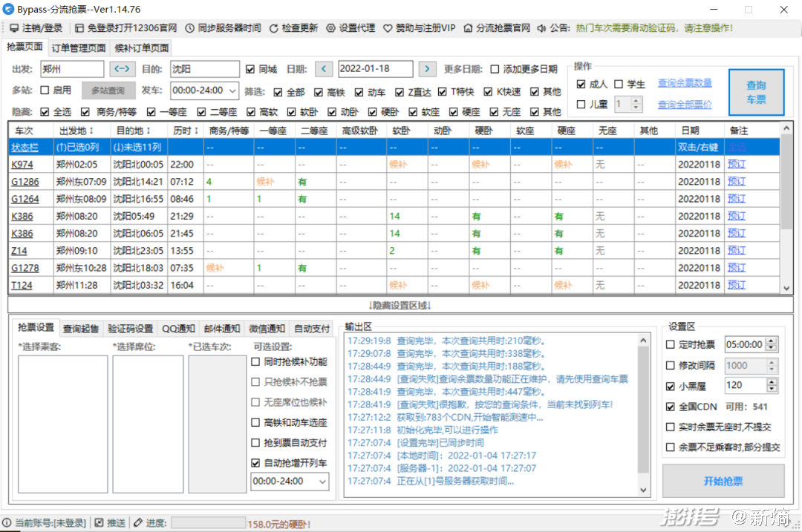This screenshot has width=802, height=532.
Task: Go to the previous date arrow
Action: tap(324, 69)
